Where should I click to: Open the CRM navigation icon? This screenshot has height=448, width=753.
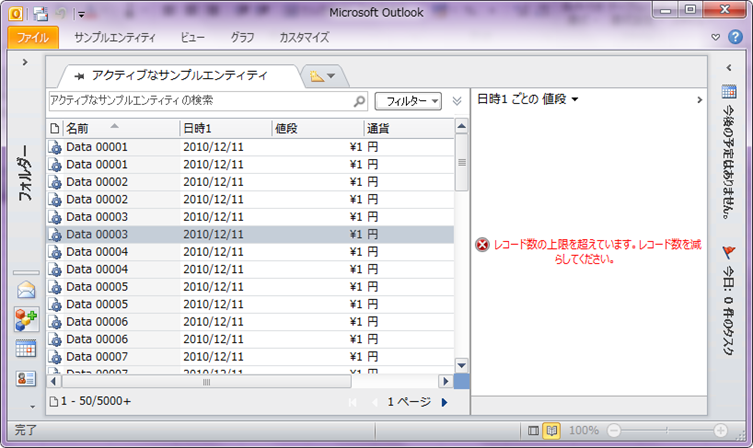tap(26, 319)
